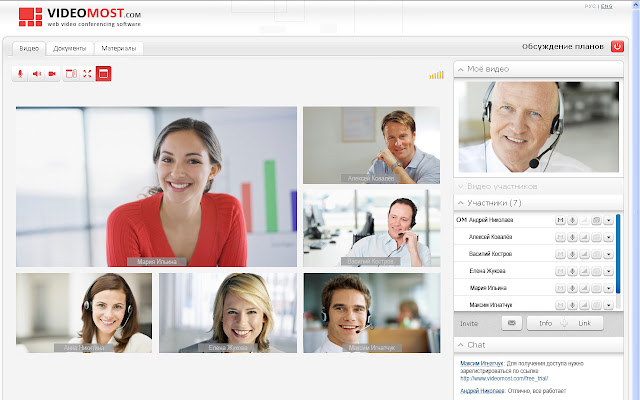
Task: Toggle camera for Алексей Ковалёв in participants
Action: [596, 237]
